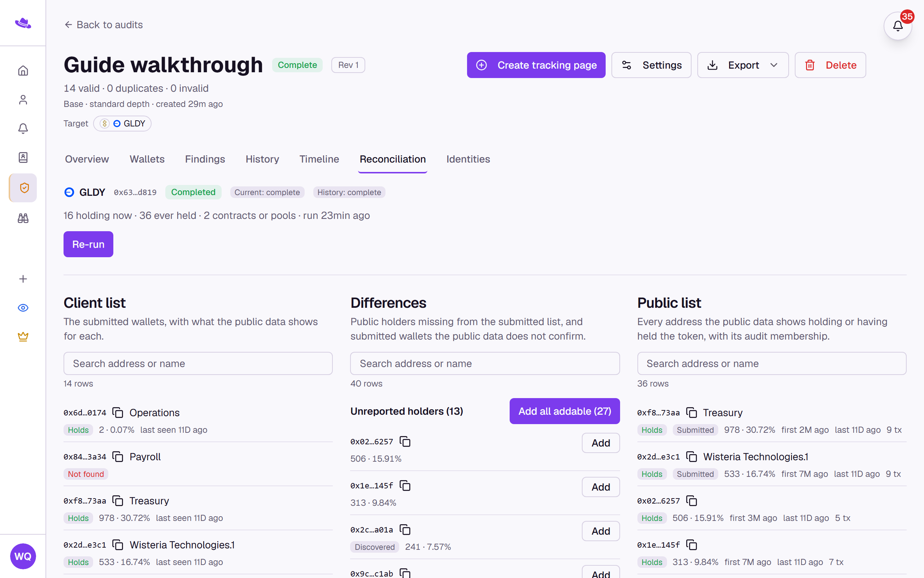Screen dimensions: 924x578
Task: Focus the Public list search field
Action: tap(772, 363)
